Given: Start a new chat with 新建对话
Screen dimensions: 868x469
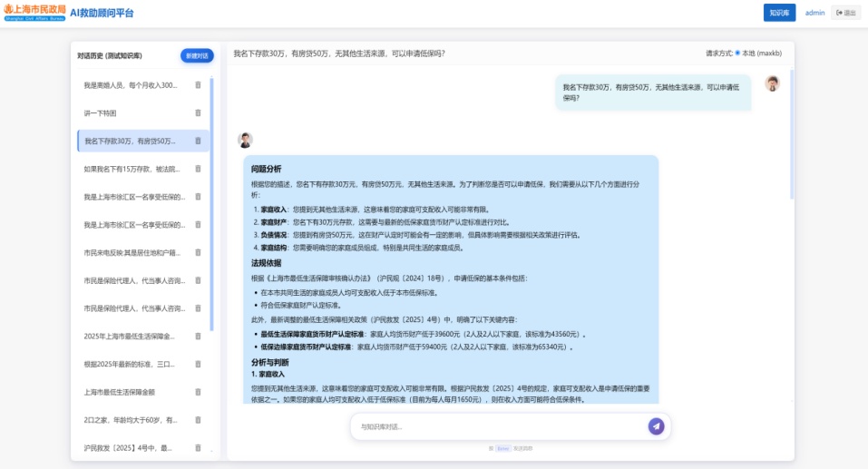Looking at the screenshot, I should tap(197, 55).
